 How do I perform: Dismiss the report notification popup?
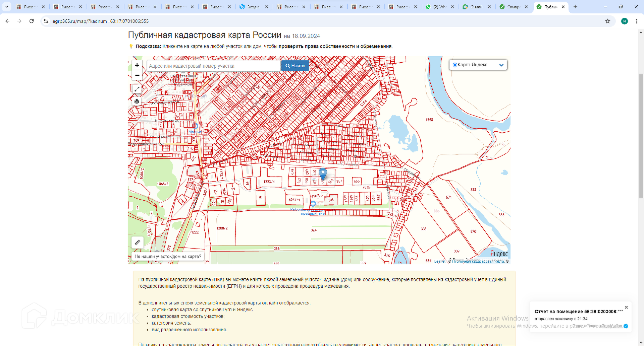pyautogui.click(x=626, y=307)
